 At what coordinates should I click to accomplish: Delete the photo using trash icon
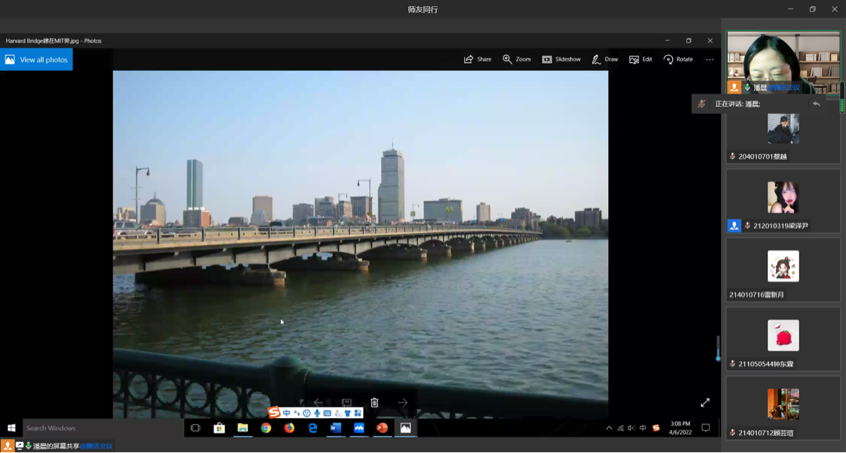375,403
